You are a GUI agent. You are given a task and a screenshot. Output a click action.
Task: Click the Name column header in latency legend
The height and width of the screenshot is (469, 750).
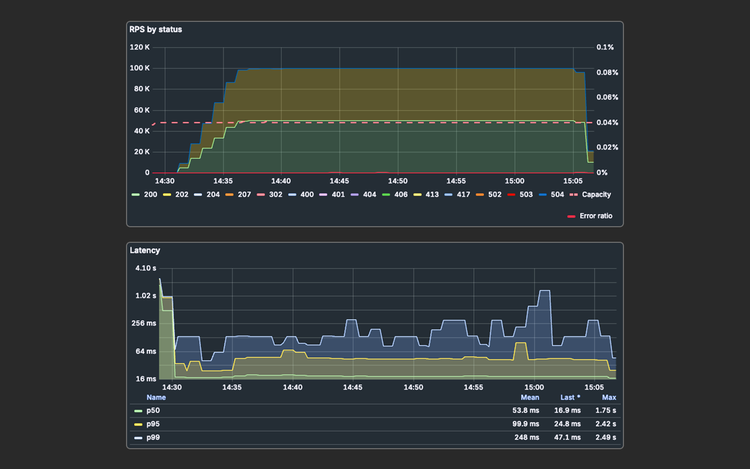click(x=156, y=397)
